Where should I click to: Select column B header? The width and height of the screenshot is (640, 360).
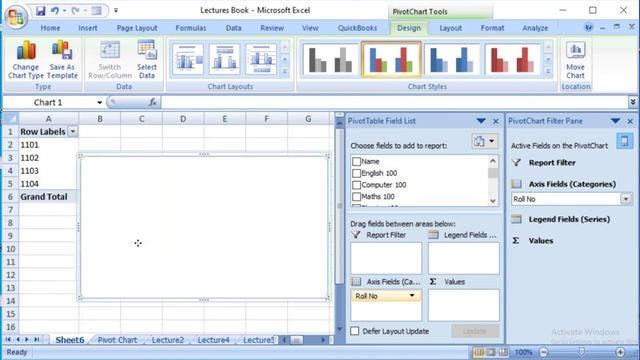(x=100, y=119)
